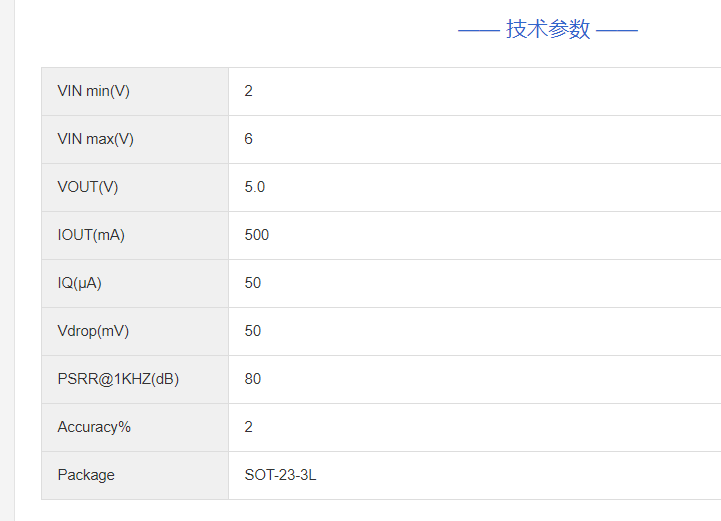
Task: Click the VOUT value 5.0
Action: click(x=255, y=187)
